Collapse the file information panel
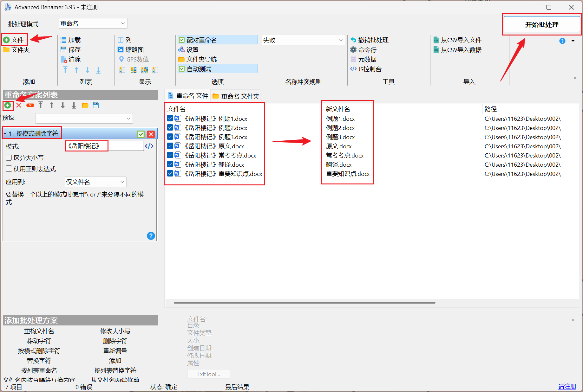 tap(573, 320)
